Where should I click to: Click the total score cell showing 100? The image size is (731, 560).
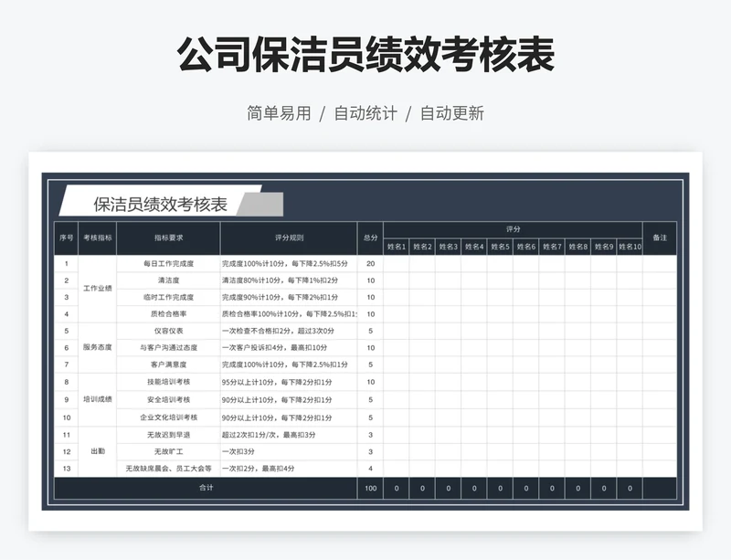coord(370,489)
